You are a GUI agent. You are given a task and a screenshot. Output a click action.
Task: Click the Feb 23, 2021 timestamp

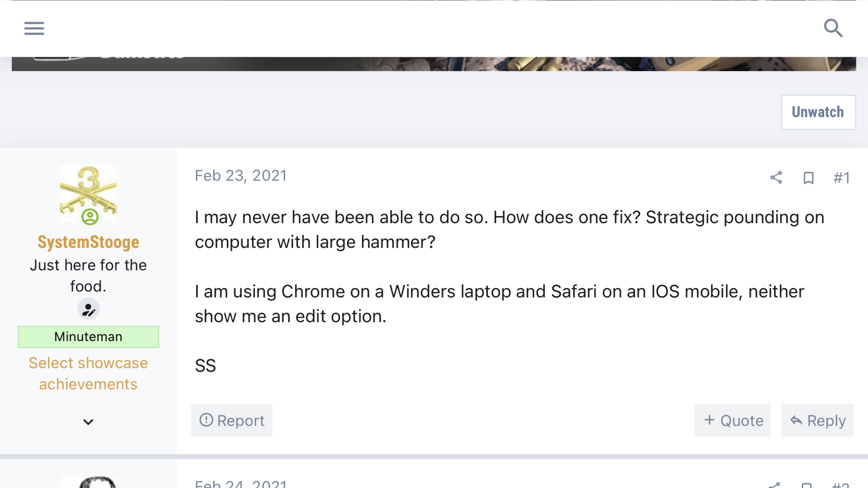[241, 176]
